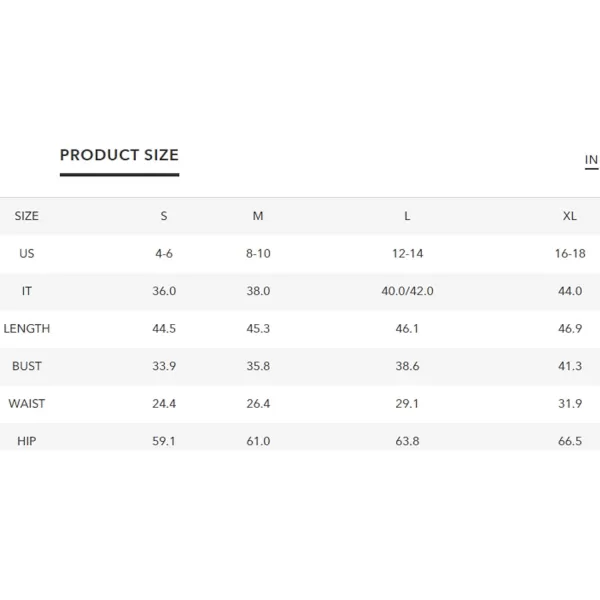Viewport: 600px width, 600px height.
Task: Open the PRODUCT SIZE tab heading
Action: (x=119, y=155)
